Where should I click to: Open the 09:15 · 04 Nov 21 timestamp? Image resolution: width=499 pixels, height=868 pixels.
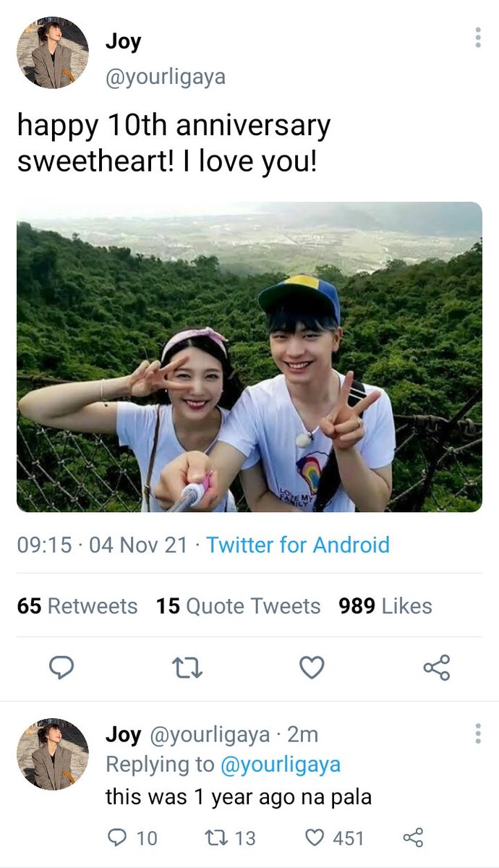[x=102, y=545]
